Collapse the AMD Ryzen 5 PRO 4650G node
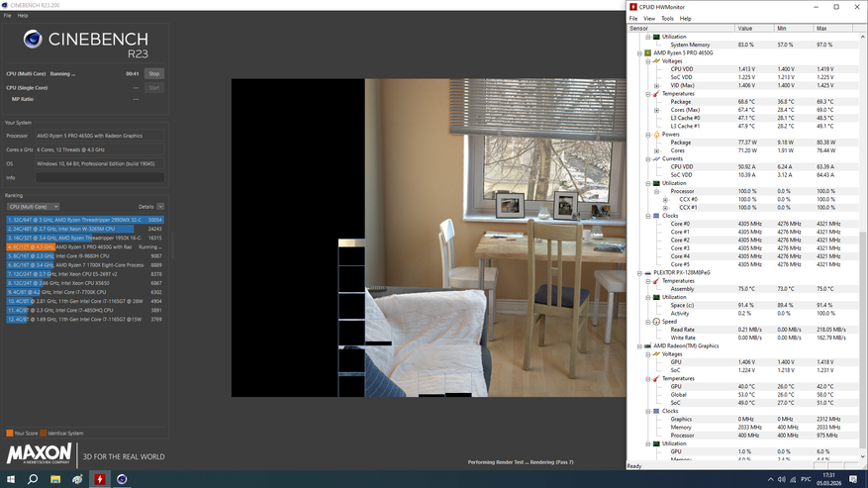 coord(639,53)
